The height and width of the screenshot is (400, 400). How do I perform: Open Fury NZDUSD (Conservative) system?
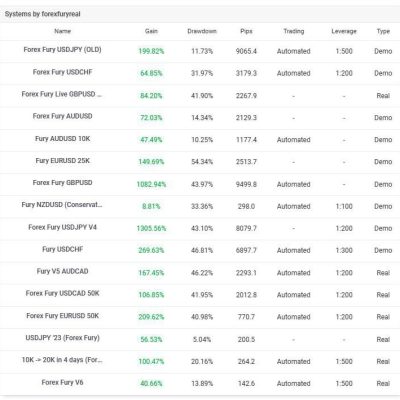[62, 205]
